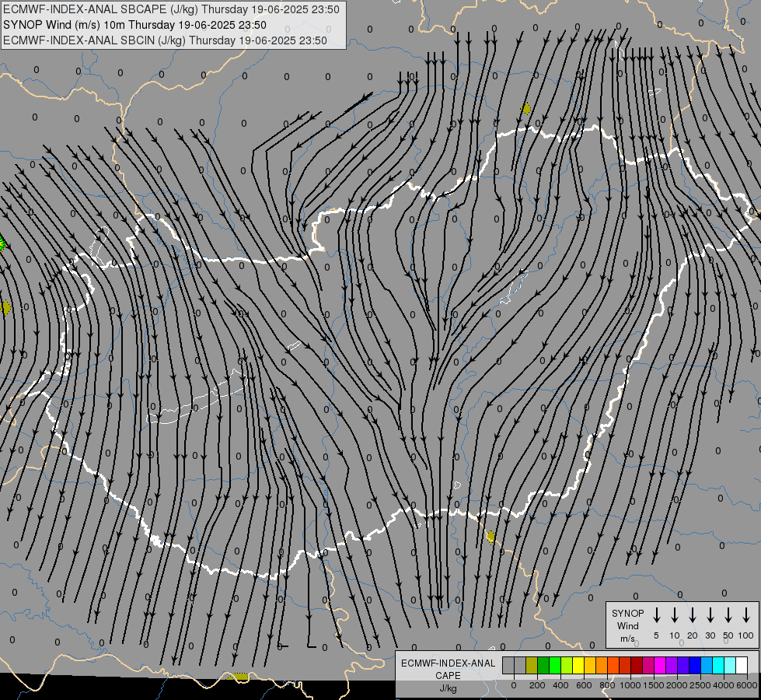Click the 50 m/s wind arrow in legend
This screenshot has width=761, height=700.
tap(728, 614)
